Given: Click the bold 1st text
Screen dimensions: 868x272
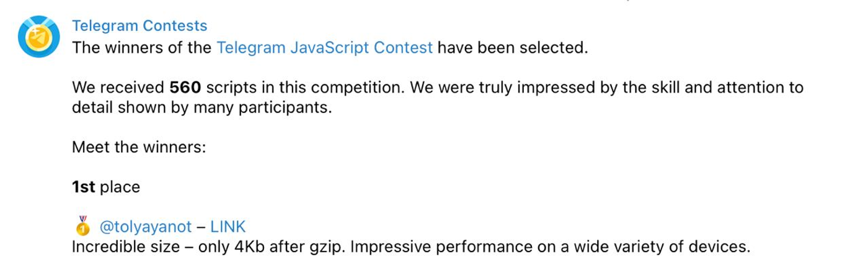Looking at the screenshot, I should [x=84, y=187].
